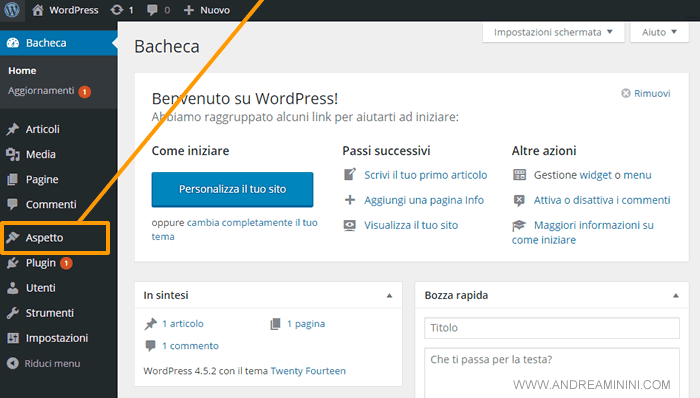Click Personalizza il tuo sito button
The width and height of the screenshot is (700, 398).
pos(232,189)
